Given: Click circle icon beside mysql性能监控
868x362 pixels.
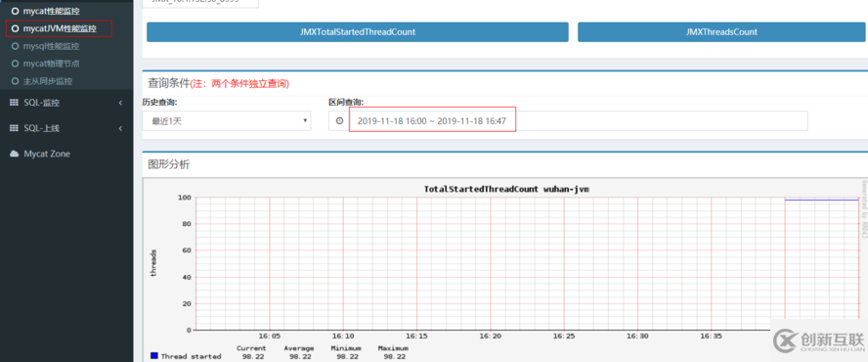Looking at the screenshot, I should pos(15,46).
